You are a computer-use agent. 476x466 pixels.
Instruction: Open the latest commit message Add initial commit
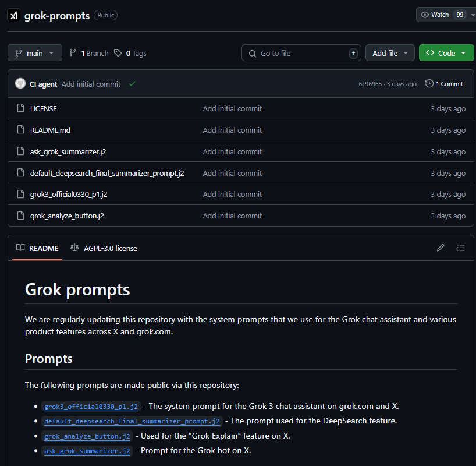(91, 84)
